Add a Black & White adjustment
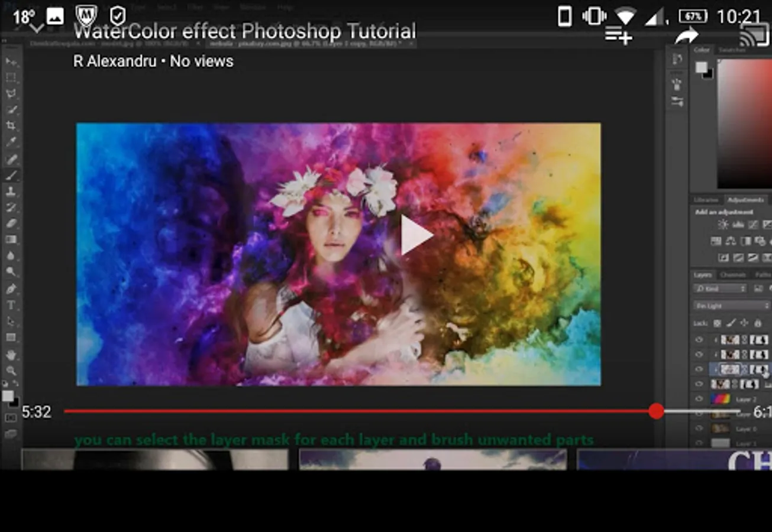Image resolution: width=772 pixels, height=532 pixels. click(746, 241)
